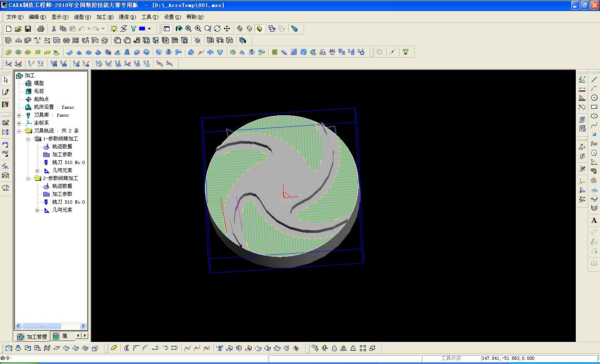Click the Print icon in the toolbar
600x364 pixels.
click(x=40, y=29)
